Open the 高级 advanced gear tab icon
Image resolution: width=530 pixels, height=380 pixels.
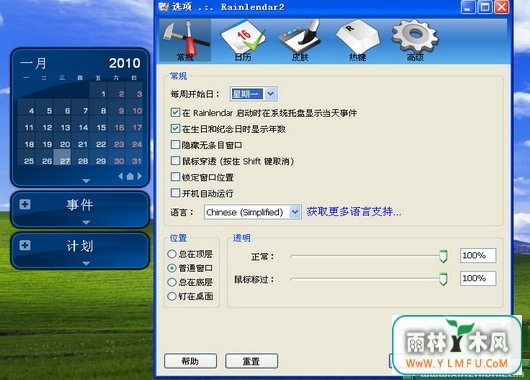pyautogui.click(x=415, y=41)
